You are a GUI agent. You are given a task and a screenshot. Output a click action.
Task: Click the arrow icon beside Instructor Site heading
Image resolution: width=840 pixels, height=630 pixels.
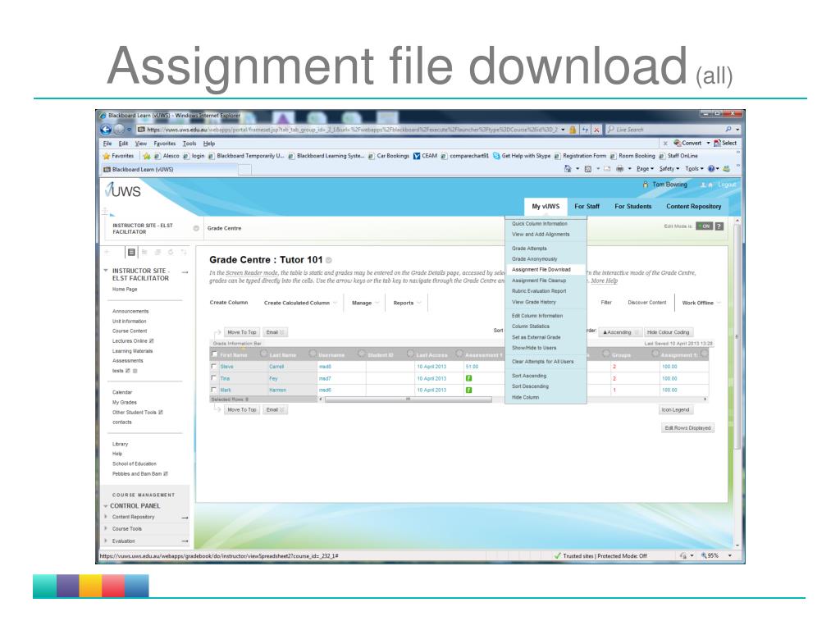point(185,272)
